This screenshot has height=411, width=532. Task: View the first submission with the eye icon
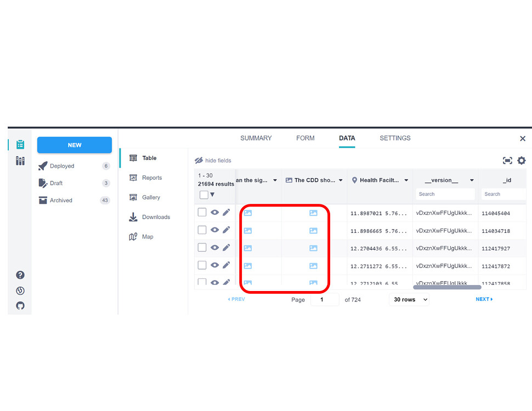point(216,212)
